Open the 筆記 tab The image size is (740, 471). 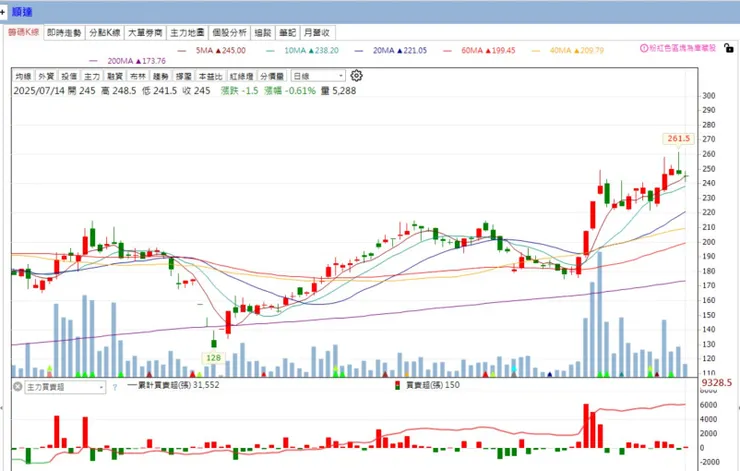pos(287,33)
